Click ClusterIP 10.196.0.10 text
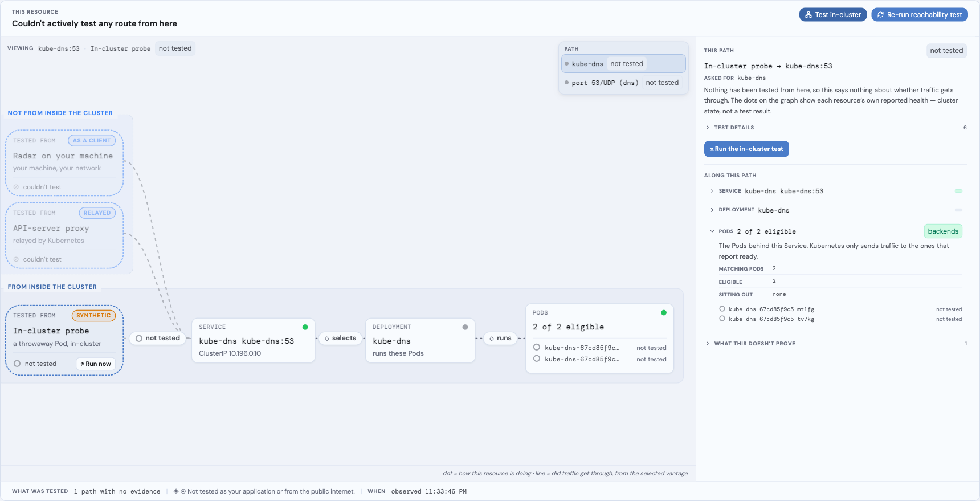Image resolution: width=980 pixels, height=501 pixels. (x=230, y=353)
